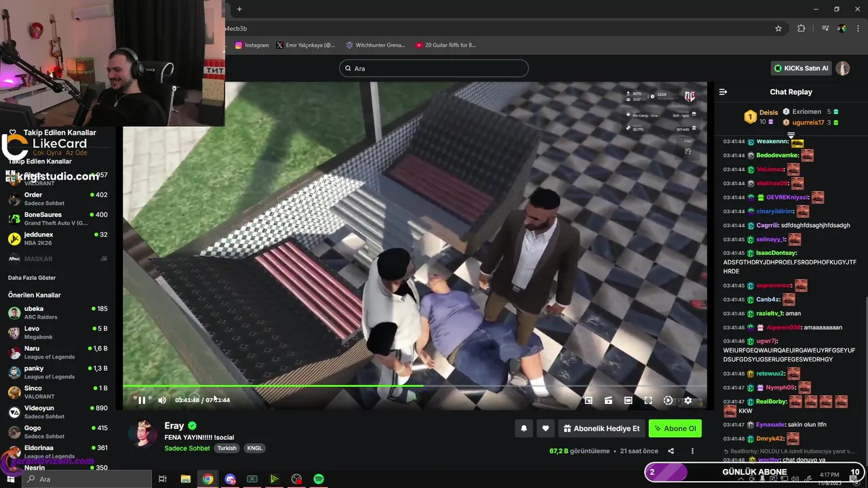The image size is (868, 488).
Task: Open jeddunex channel in sidebar
Action: point(58,239)
